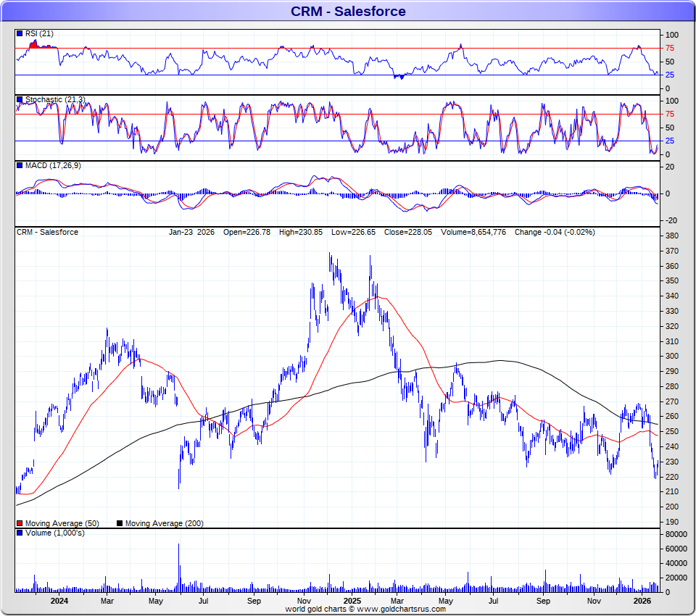Click the www.goldchartsrus.com footer text

click(401, 609)
